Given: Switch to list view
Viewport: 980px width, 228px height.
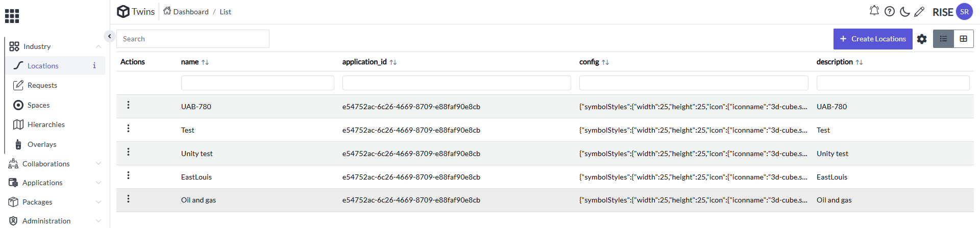Looking at the screenshot, I should [x=943, y=39].
